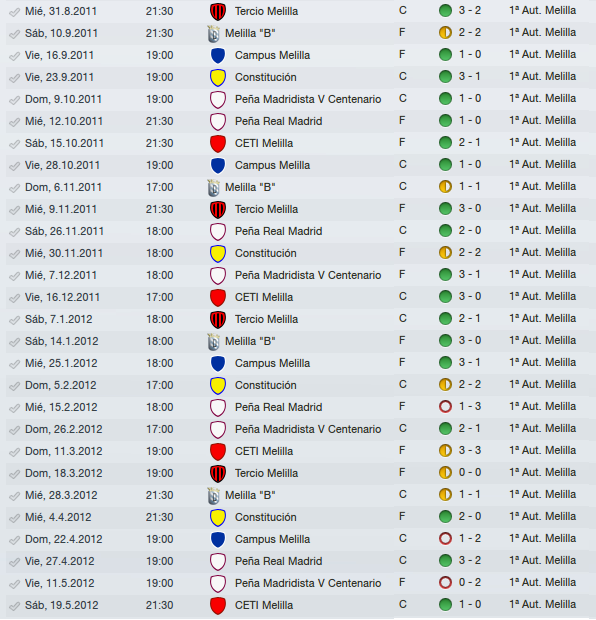Click Melilla "B" badge on 10.9.2011 row

(x=213, y=34)
